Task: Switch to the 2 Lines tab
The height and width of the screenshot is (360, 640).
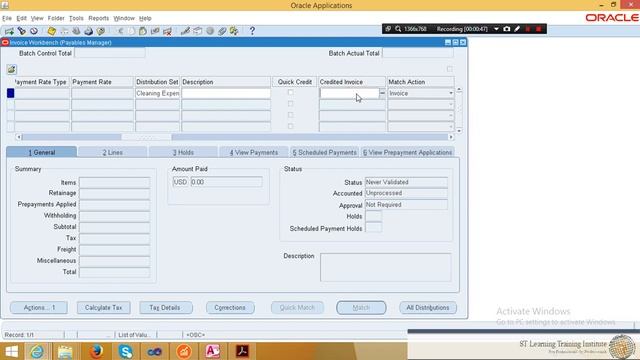Action: pos(113,152)
